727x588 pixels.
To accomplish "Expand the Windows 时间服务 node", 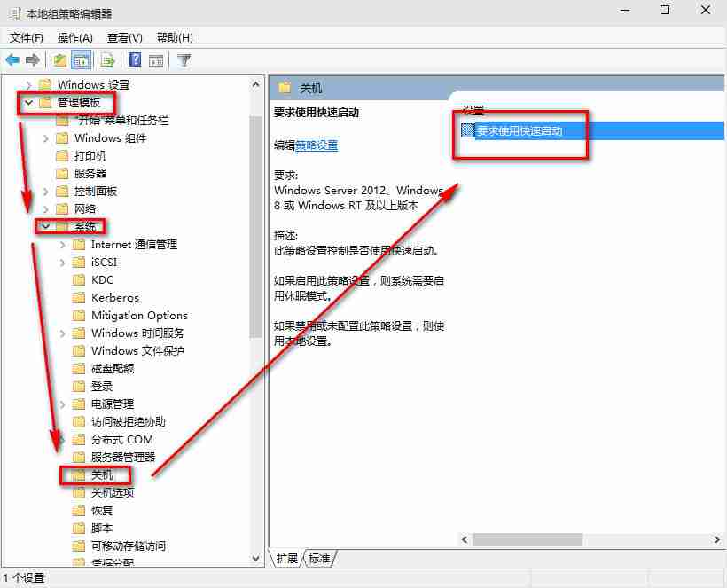I will coord(62,333).
